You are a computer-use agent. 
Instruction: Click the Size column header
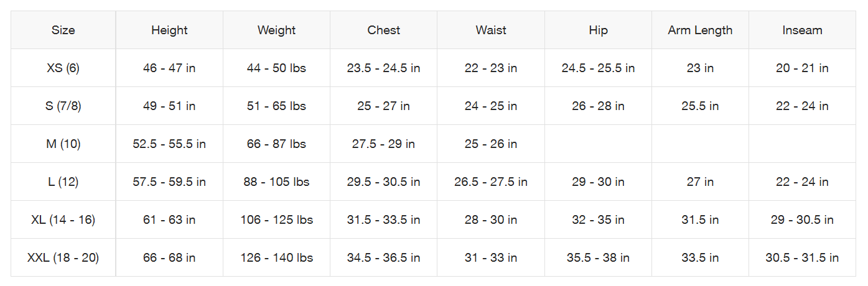coord(63,30)
